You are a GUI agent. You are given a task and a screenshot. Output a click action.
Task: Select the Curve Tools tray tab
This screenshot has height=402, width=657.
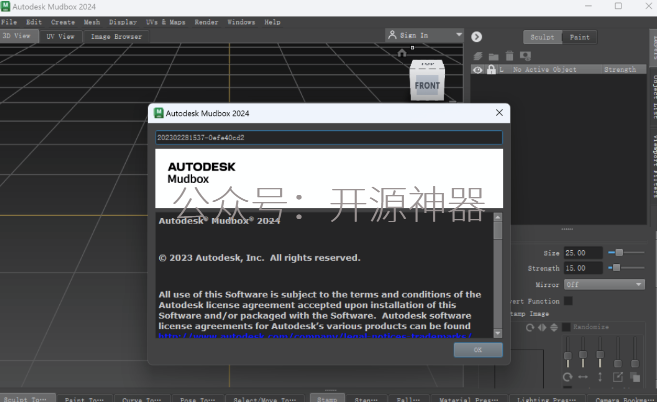click(142, 399)
